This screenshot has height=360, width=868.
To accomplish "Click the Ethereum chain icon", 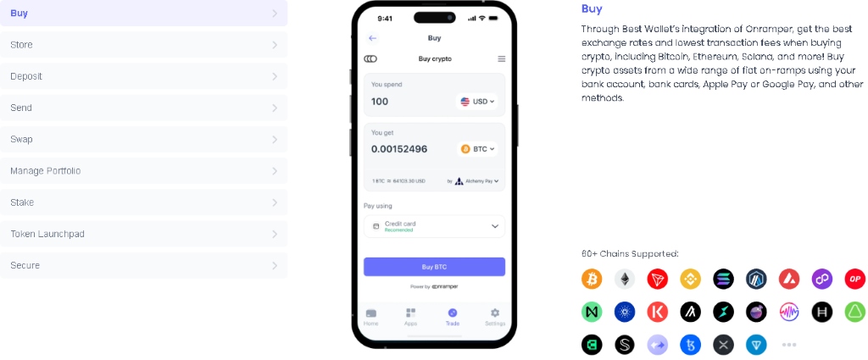I will pyautogui.click(x=625, y=279).
